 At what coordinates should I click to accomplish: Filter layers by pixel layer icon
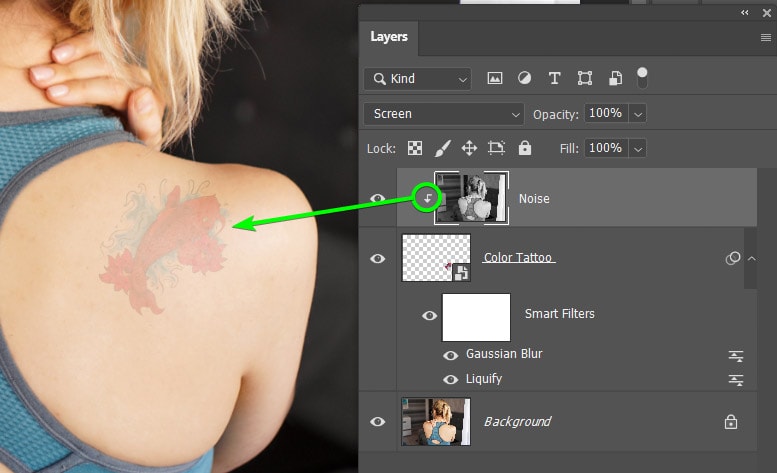pos(494,79)
